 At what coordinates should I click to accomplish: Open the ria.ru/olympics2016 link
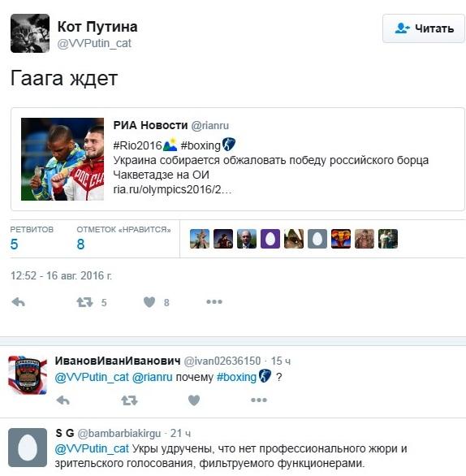coord(172,189)
